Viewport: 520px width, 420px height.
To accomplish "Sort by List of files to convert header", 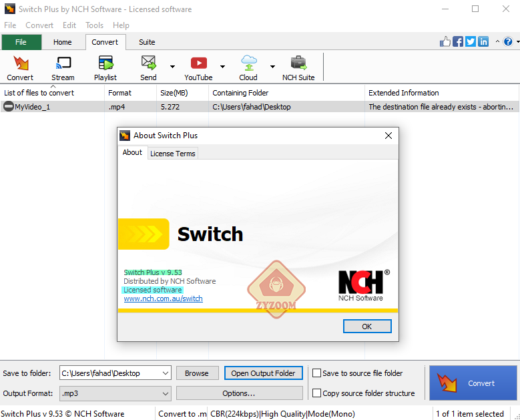I will 52,93.
